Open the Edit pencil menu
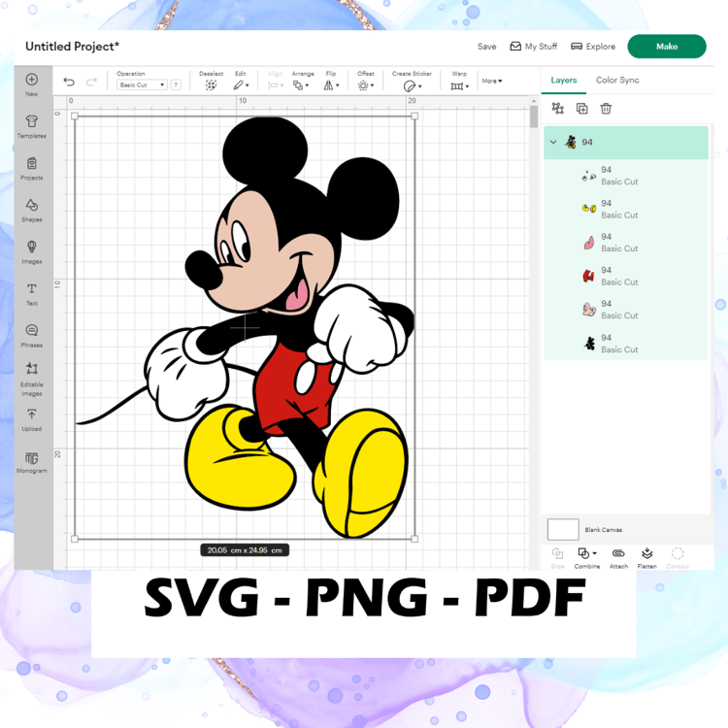The height and width of the screenshot is (728, 728). pyautogui.click(x=241, y=85)
